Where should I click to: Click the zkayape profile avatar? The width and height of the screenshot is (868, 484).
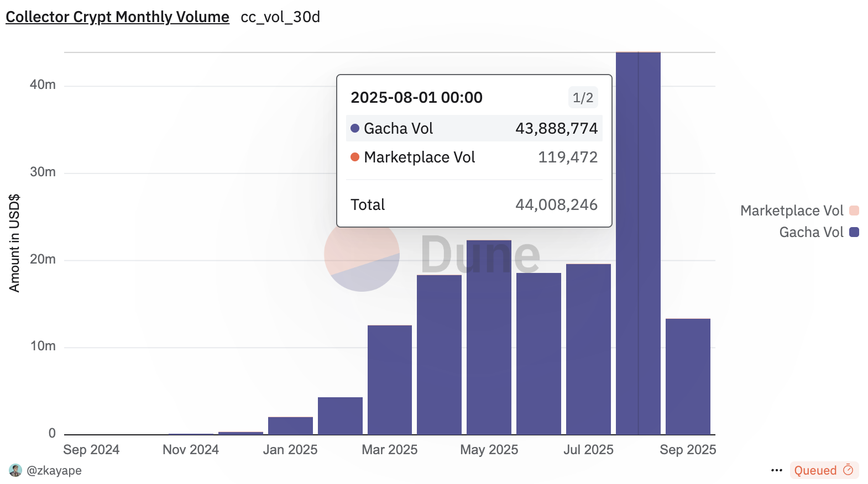(x=15, y=470)
